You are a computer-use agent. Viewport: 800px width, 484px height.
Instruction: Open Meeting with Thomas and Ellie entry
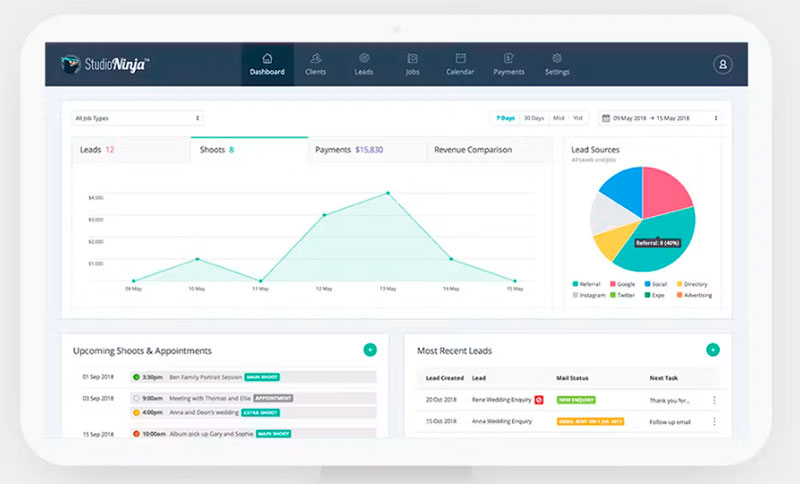pyautogui.click(x=210, y=398)
